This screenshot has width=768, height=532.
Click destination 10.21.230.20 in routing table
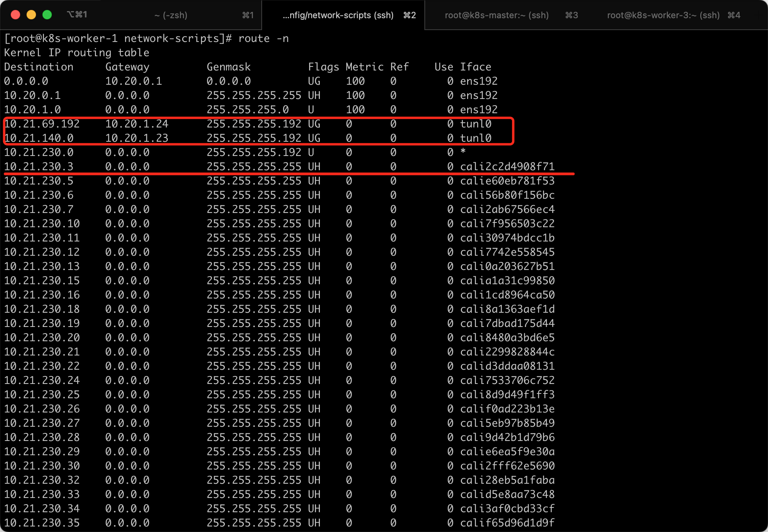42,338
